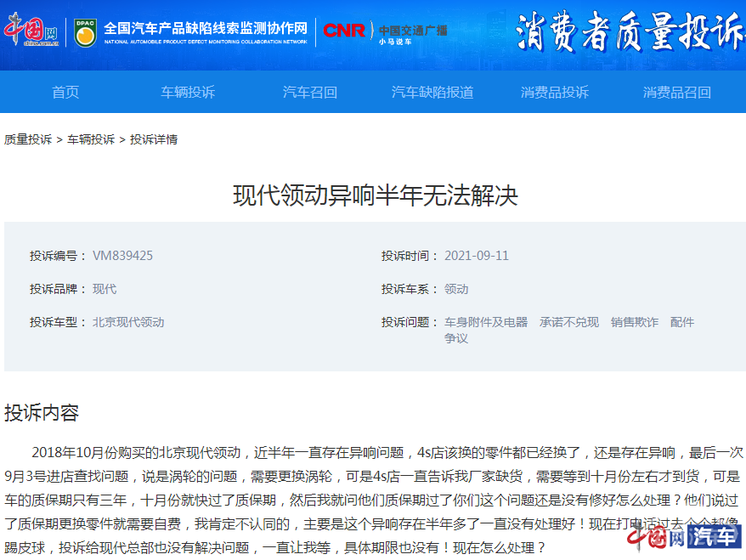This screenshot has width=746, height=560.
Task: Open 全国汽车产品缺陷线索监测协作网 title link
Action: (206, 32)
